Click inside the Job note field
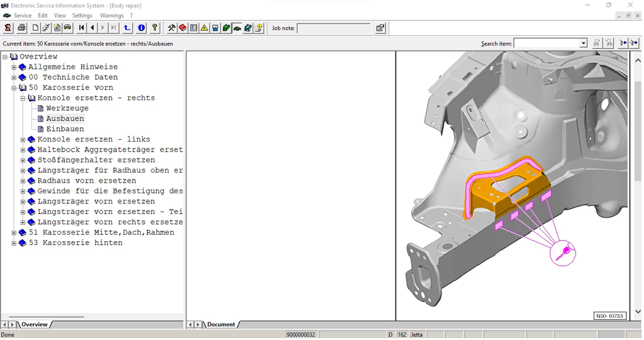644x340 pixels. 333,28
